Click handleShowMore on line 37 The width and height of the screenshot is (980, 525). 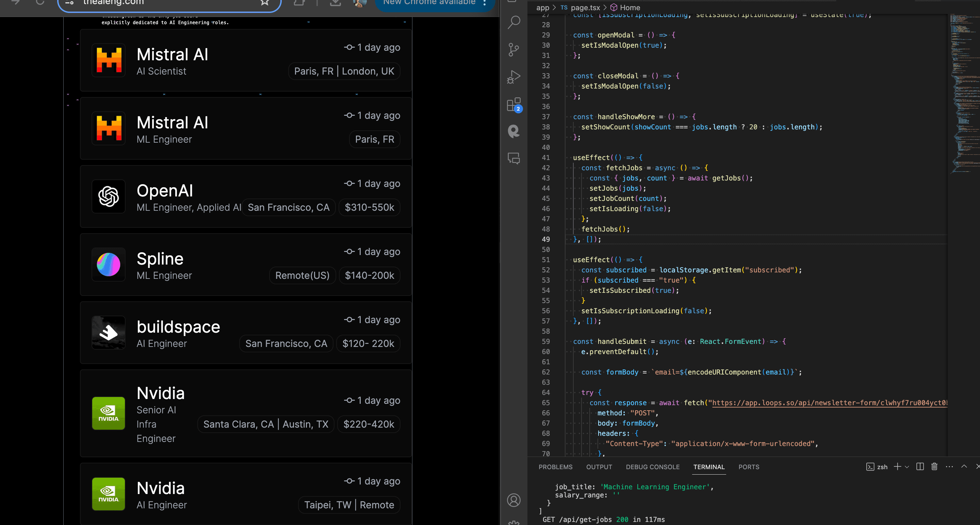point(626,117)
